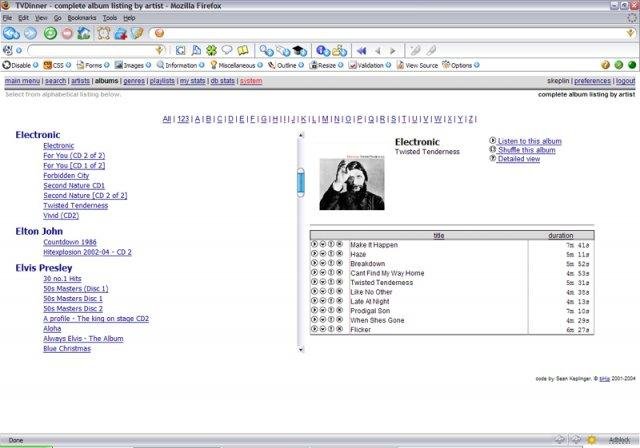Viewport: 640px width, 448px height.
Task: Open the CSS dropdown menu
Action: (57, 65)
